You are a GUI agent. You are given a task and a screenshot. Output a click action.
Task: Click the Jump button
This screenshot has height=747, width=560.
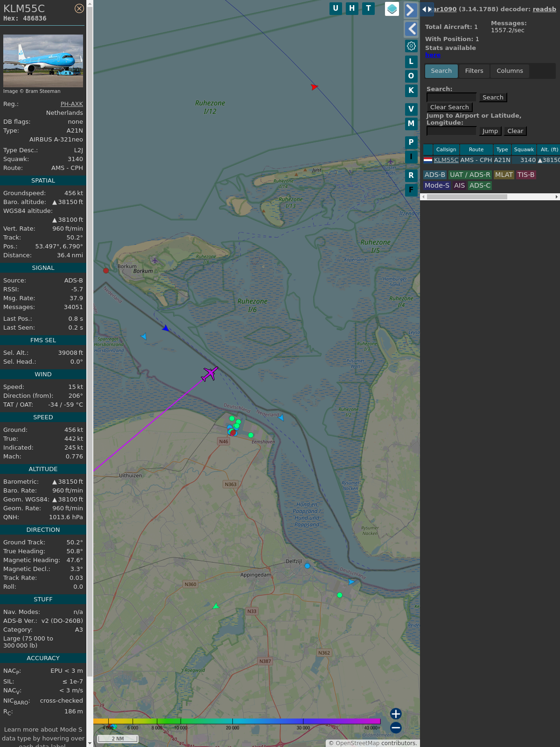[490, 131]
